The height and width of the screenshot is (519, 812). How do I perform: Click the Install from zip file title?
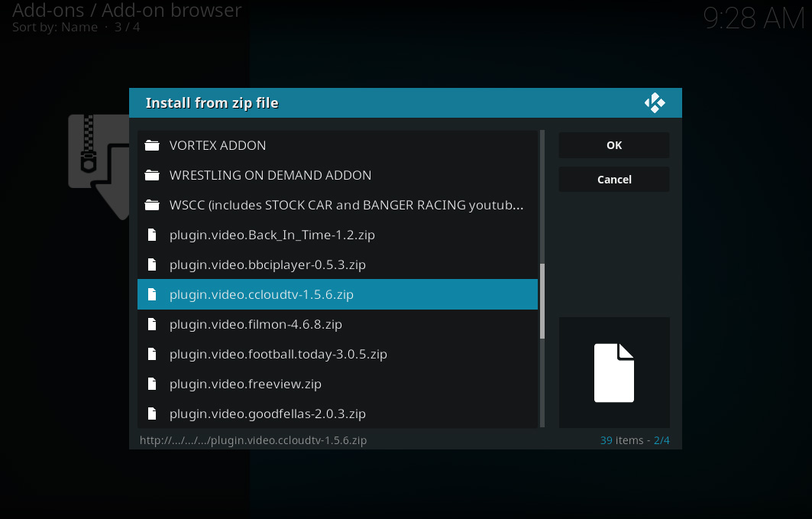pos(212,103)
